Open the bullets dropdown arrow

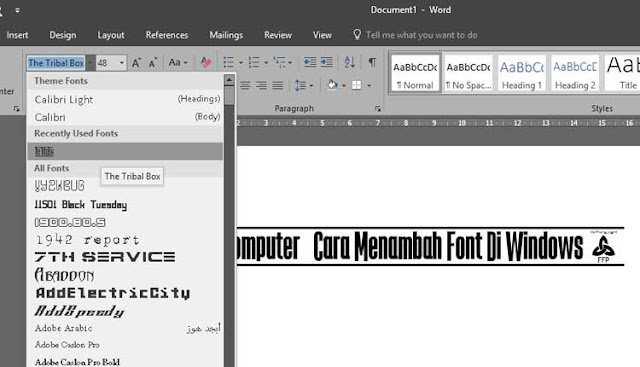pos(240,62)
